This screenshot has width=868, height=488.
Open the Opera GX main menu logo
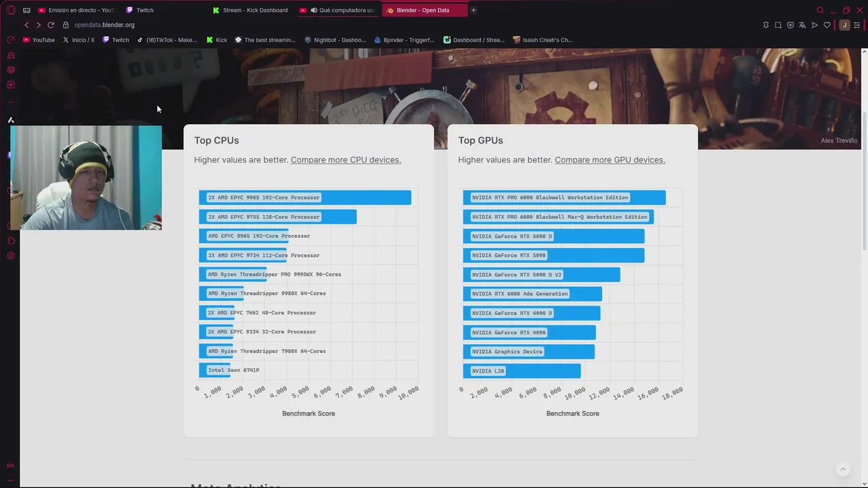pos(11,10)
